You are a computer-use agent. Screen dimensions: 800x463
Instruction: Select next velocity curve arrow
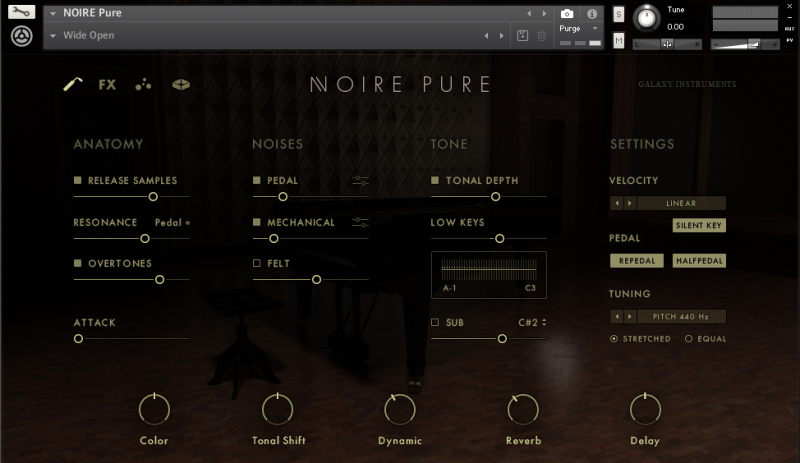tap(630, 203)
